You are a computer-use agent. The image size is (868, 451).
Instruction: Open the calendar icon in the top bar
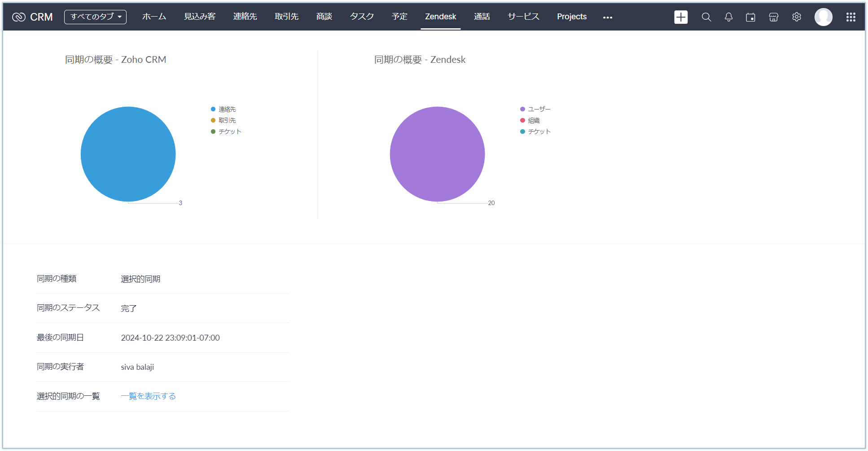(751, 17)
